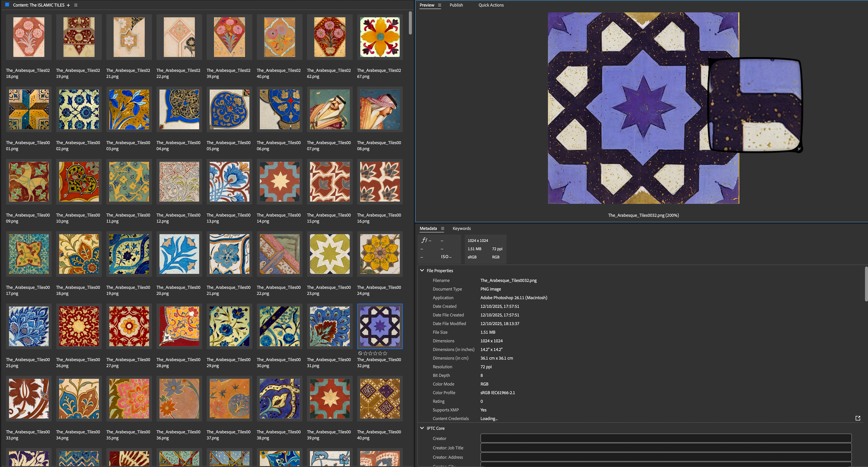Open the Metadata panel flyout menu
Screen dimensions: 868x467
click(443, 229)
